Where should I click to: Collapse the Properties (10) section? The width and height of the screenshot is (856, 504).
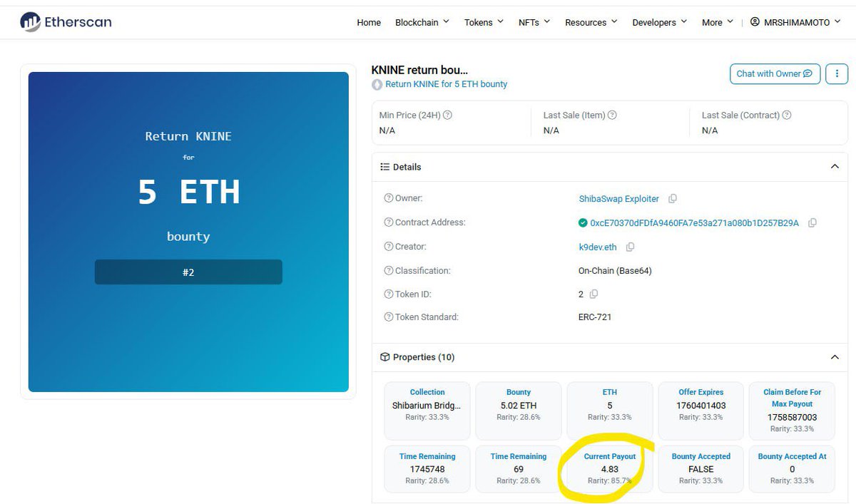click(x=835, y=357)
